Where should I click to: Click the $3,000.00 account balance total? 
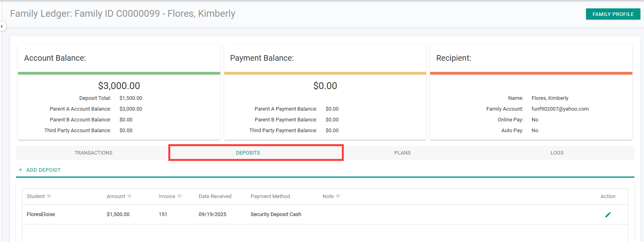(119, 86)
